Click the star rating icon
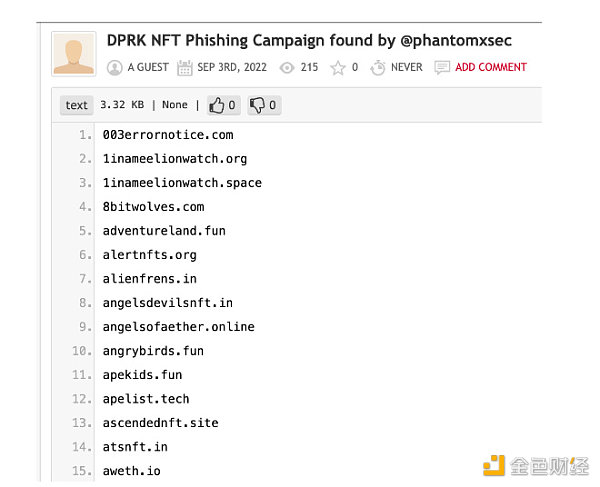Screen dimensions: 600x487 click(338, 68)
